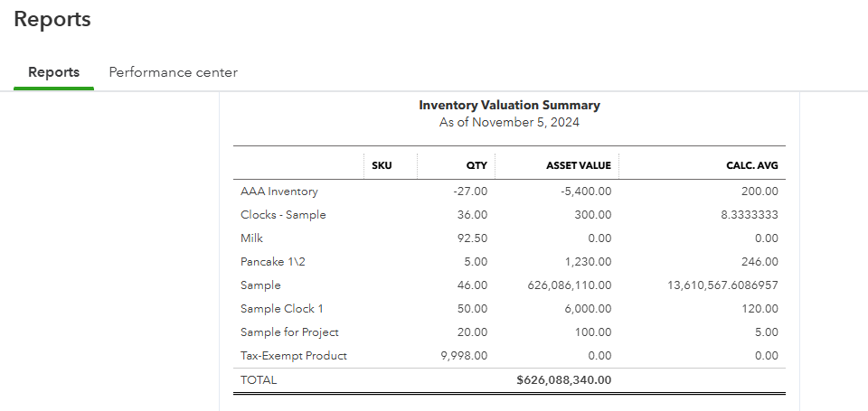Click the 13,610,567.6086957 calculated average

(x=722, y=285)
